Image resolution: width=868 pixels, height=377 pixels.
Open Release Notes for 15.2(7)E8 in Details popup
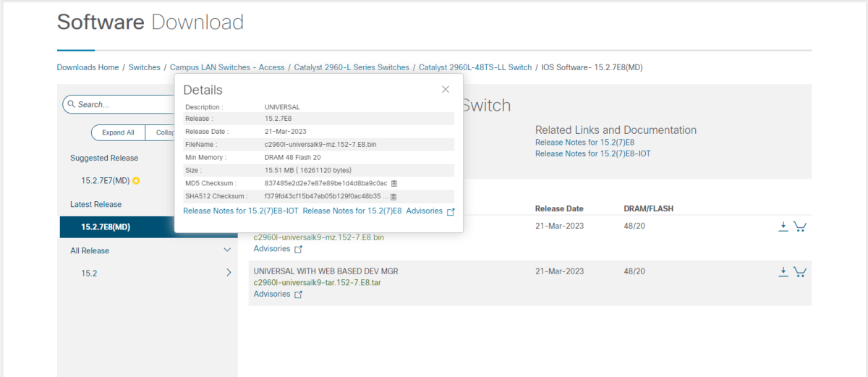point(352,211)
